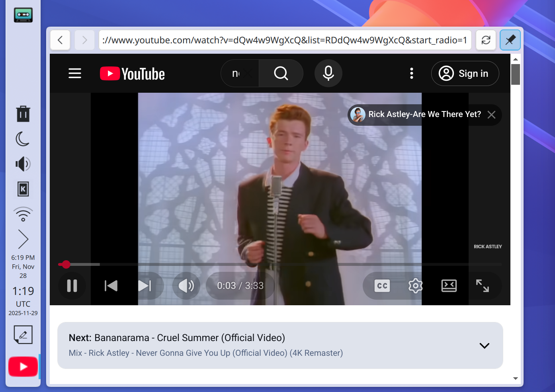Image resolution: width=555 pixels, height=392 pixels.
Task: Refresh the current page
Action: (x=486, y=40)
